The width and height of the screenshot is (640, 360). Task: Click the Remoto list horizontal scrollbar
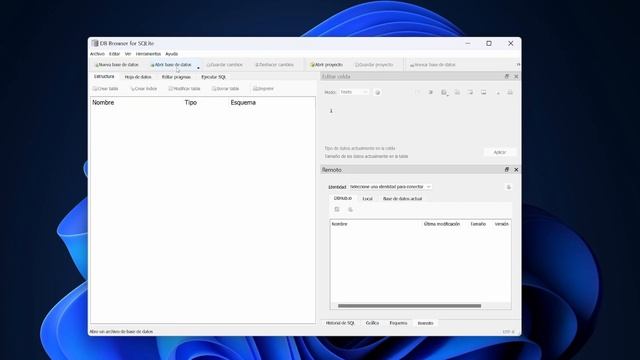(x=409, y=306)
